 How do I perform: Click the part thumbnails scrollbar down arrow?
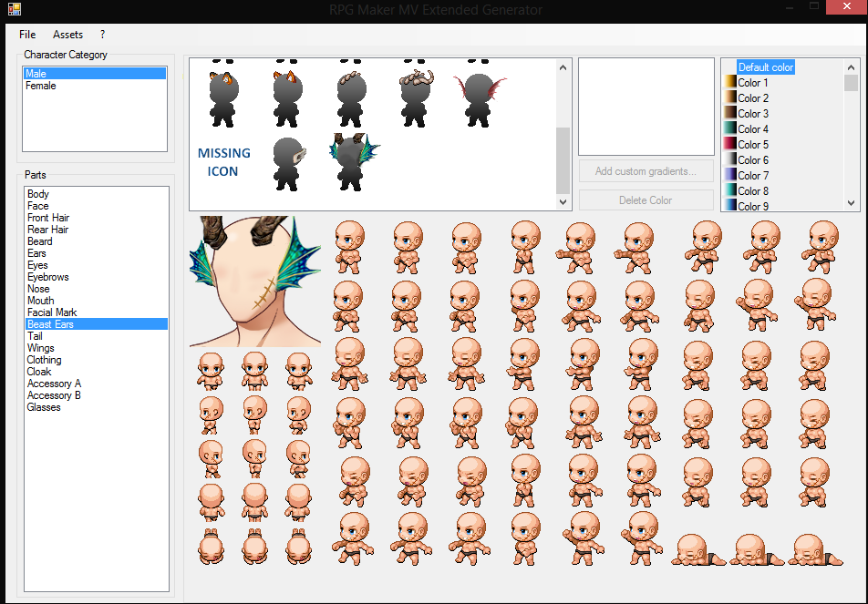pos(563,202)
